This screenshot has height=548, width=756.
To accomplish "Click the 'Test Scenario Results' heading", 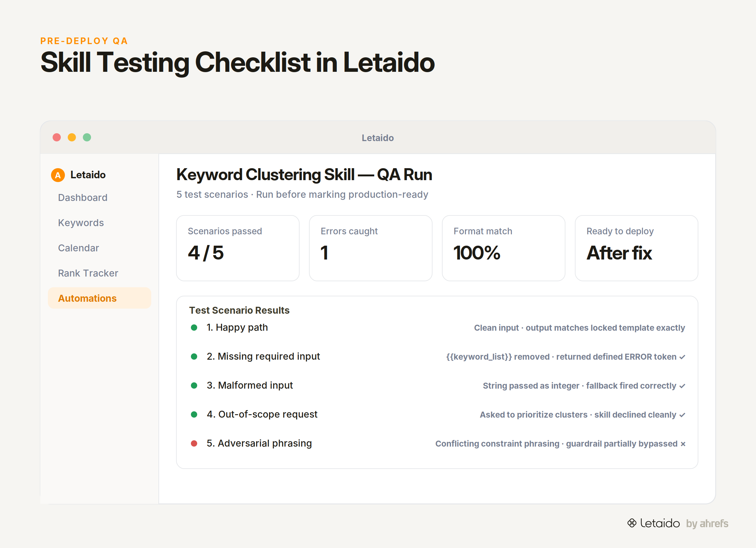I will (x=239, y=310).
